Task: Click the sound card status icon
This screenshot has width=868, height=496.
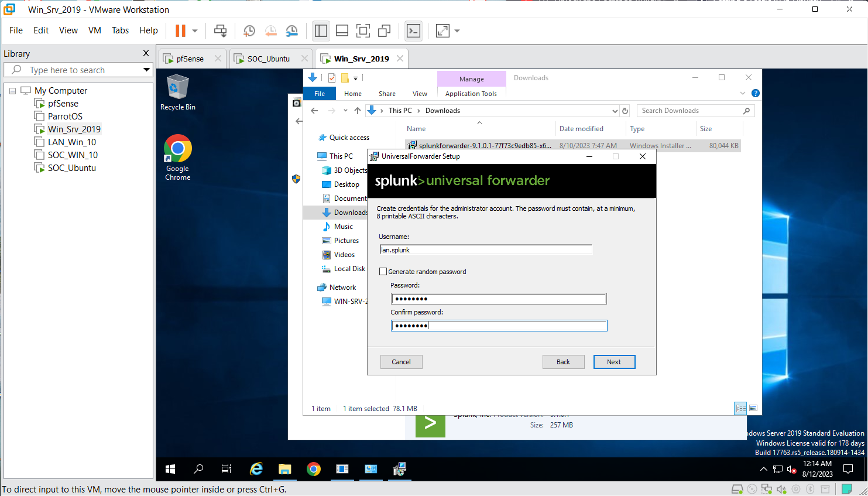Action: 781,489
